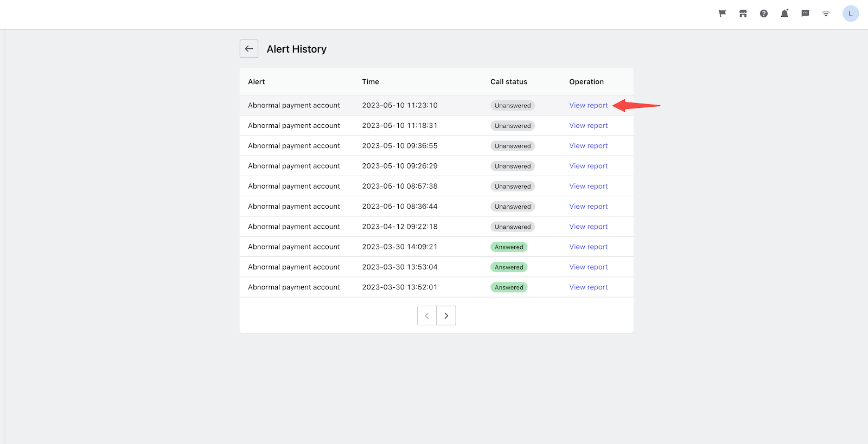Screen dimensions: 868x444
Task: Click time value 2023-05-10 11:23:10
Action: pyautogui.click(x=400, y=105)
